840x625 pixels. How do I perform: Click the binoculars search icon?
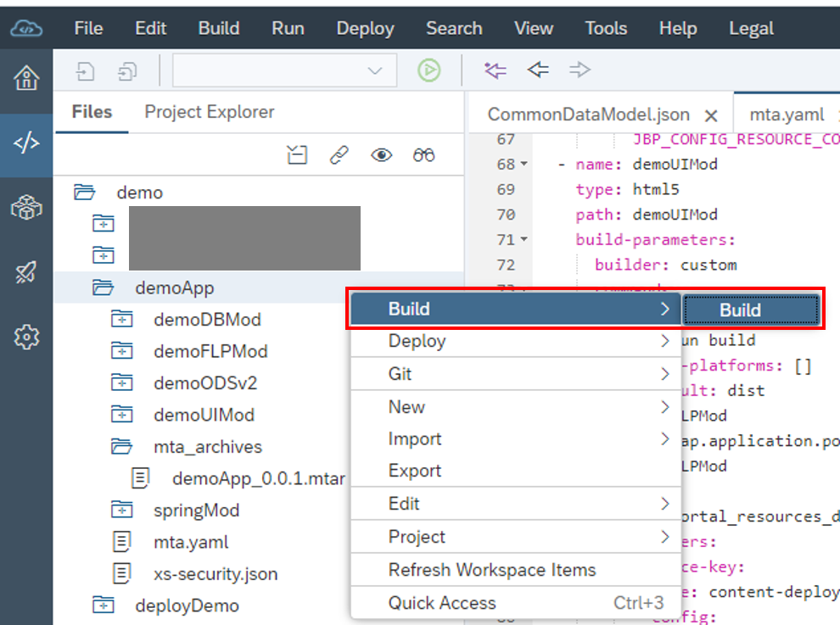[x=423, y=155]
